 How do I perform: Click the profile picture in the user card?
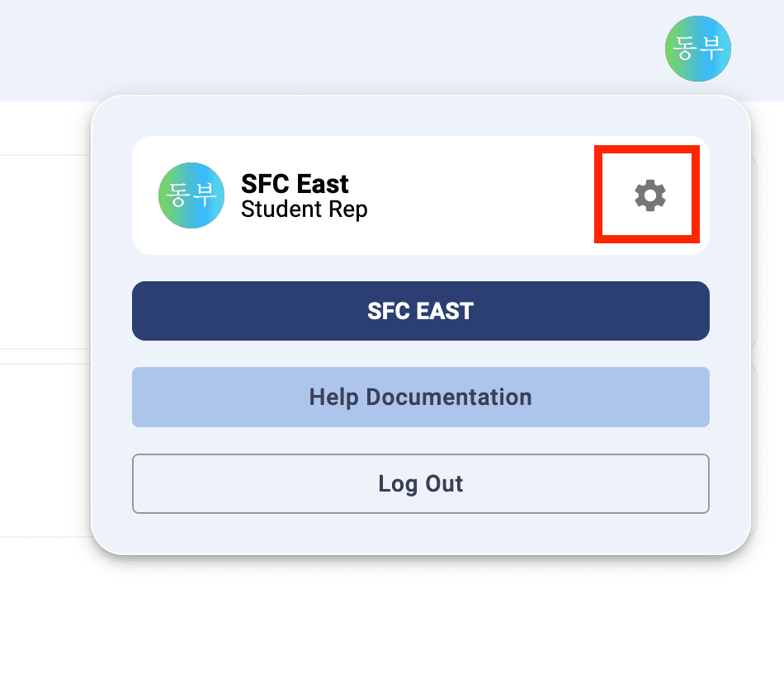pos(191,195)
